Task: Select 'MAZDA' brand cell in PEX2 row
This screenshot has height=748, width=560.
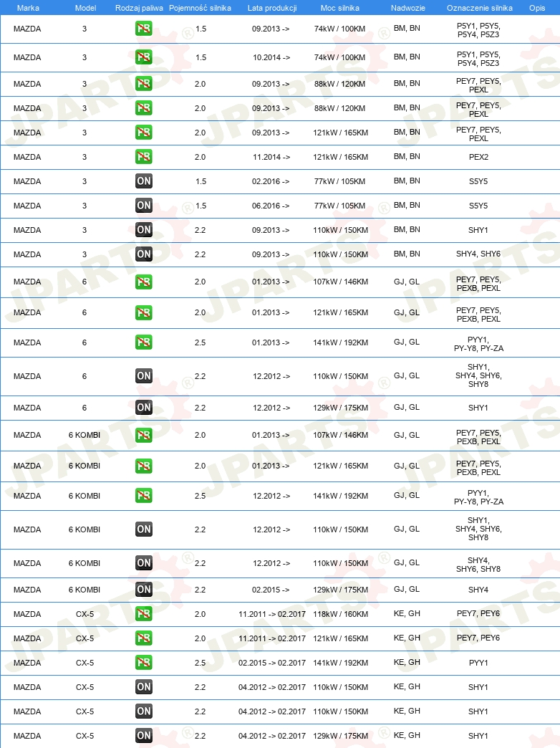Action: pyautogui.click(x=27, y=157)
